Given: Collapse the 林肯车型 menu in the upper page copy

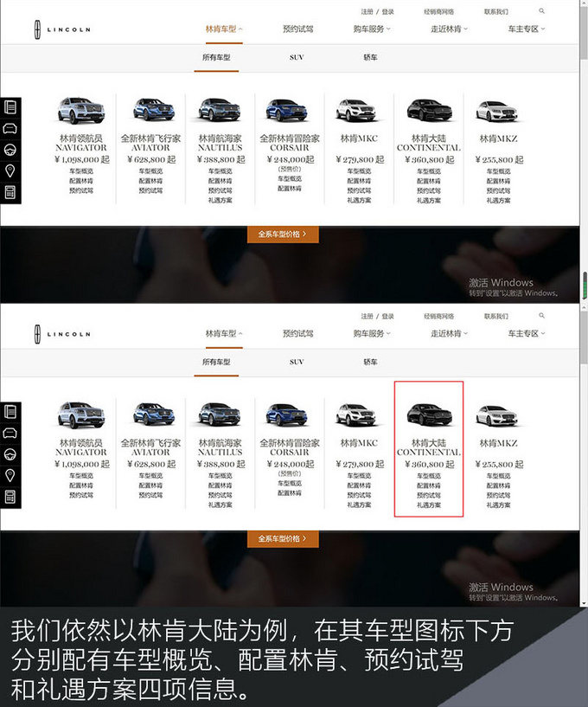Looking at the screenshot, I should (x=224, y=29).
